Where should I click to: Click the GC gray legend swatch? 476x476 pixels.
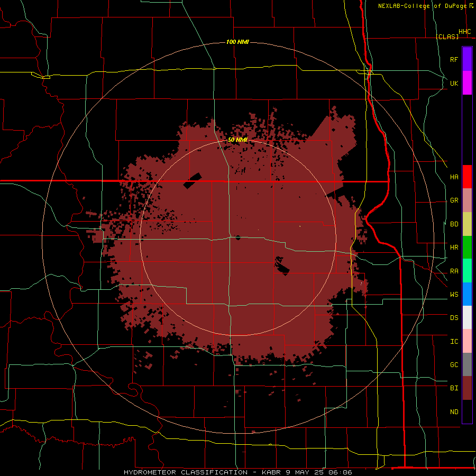point(467,364)
